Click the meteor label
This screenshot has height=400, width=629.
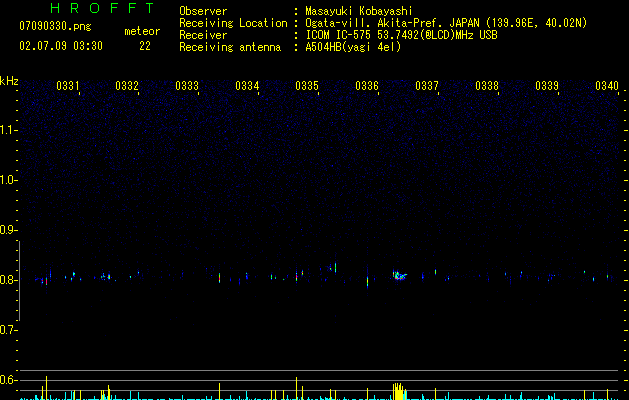point(142,31)
